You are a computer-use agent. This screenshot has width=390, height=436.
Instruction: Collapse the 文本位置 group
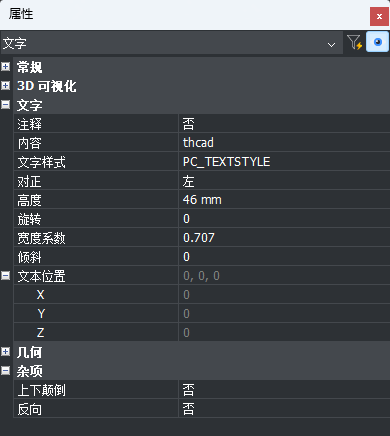tap(6, 276)
